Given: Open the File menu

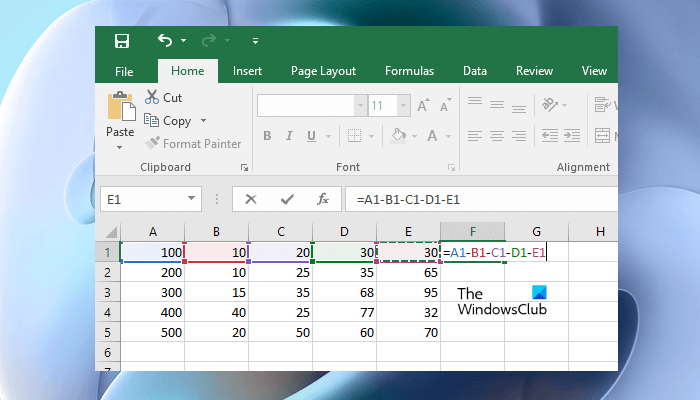Looking at the screenshot, I should [124, 71].
